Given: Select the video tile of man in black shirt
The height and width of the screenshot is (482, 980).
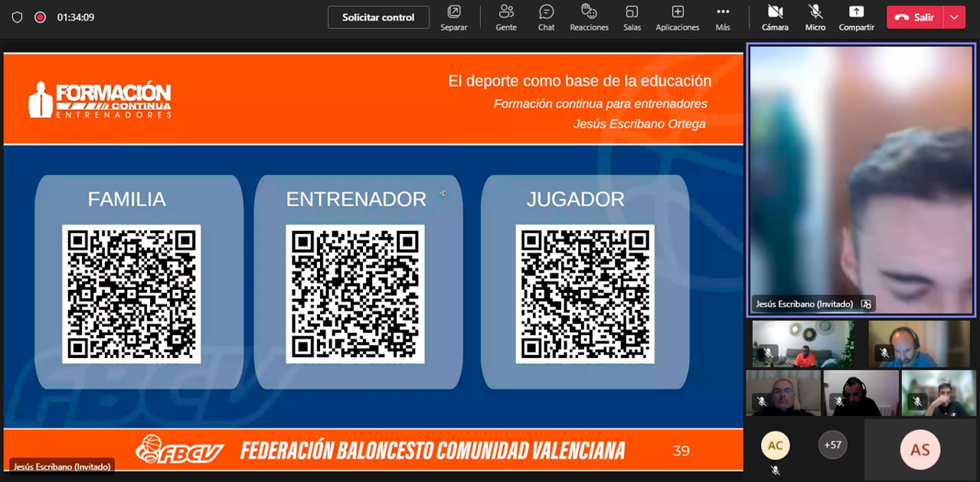Looking at the screenshot, I should (939, 393).
